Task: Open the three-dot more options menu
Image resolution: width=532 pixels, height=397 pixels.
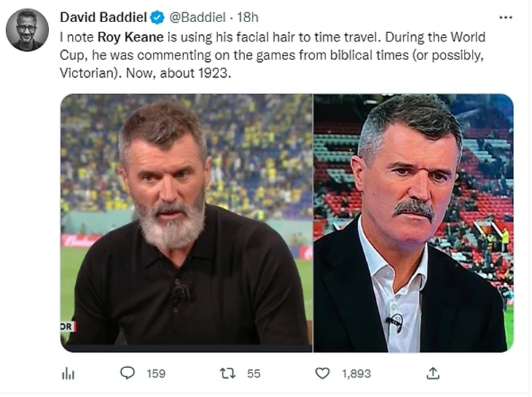Action: (506, 17)
